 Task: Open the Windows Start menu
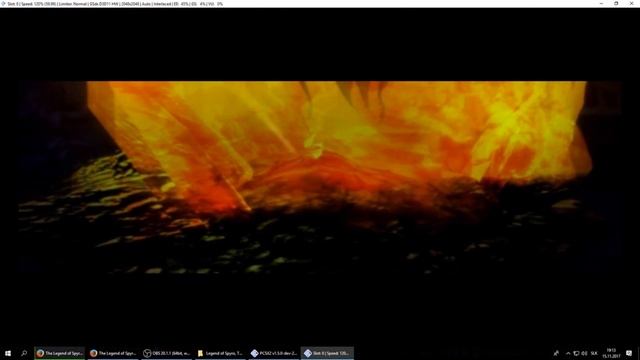pyautogui.click(x=8, y=353)
